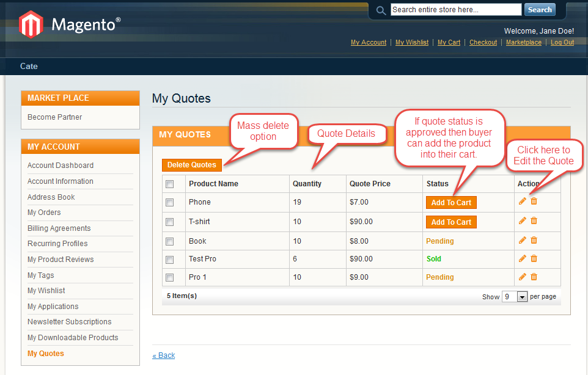The image size is (588, 375).
Task: Delete the Phone quote via trash icon
Action: [x=534, y=202]
